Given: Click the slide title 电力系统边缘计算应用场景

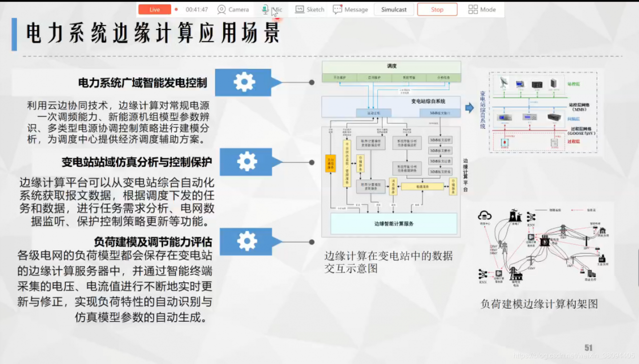Looking at the screenshot, I should tap(153, 33).
